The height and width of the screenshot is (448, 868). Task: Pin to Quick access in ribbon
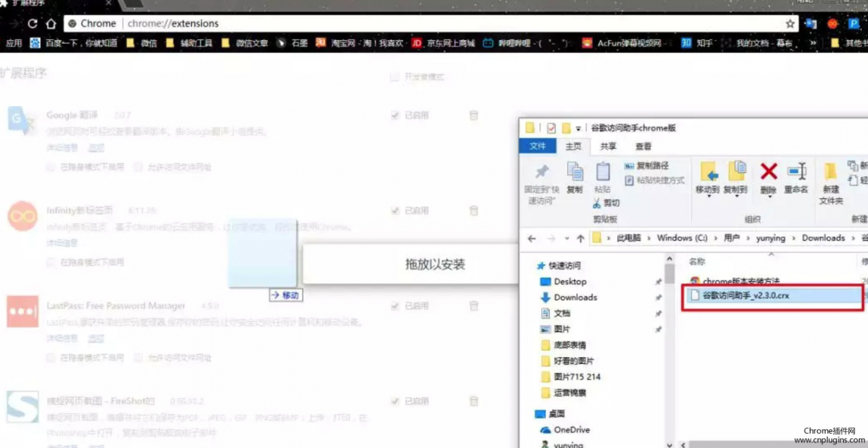[x=542, y=183]
